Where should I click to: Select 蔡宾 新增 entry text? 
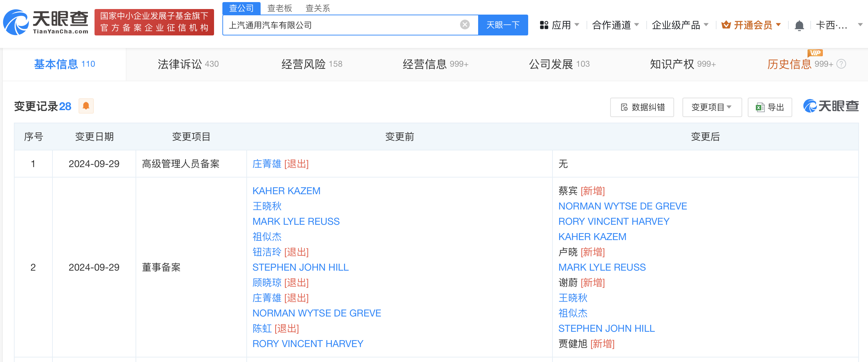582,191
